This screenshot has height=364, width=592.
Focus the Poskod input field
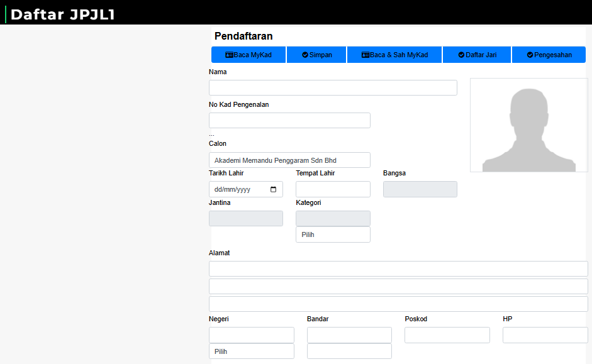click(447, 335)
